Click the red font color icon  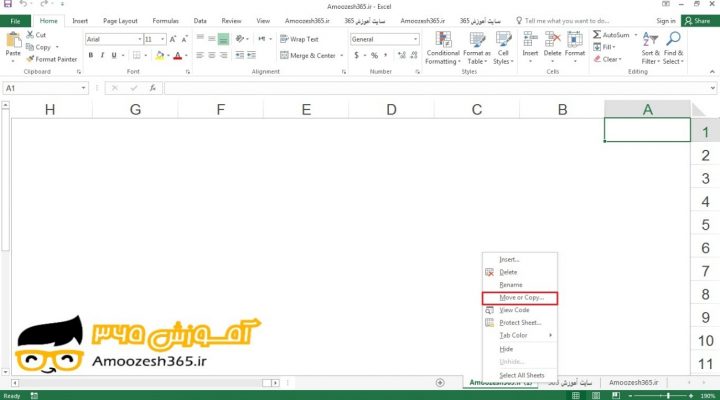coord(178,56)
